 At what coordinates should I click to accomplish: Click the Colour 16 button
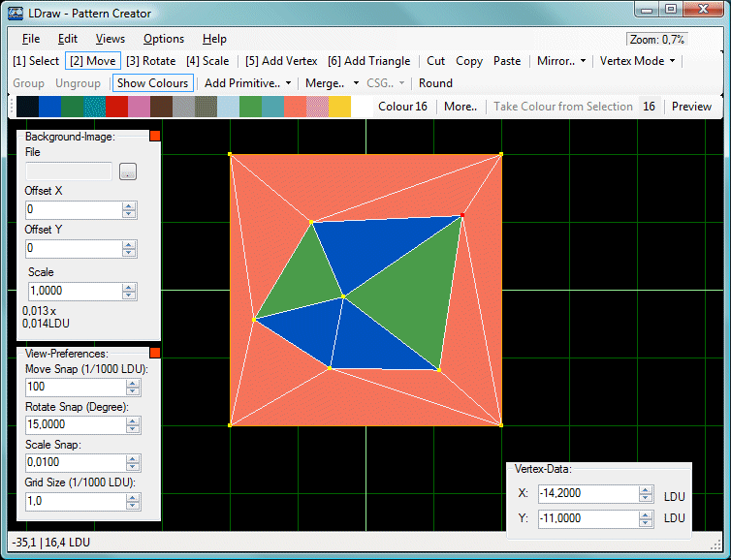(402, 107)
